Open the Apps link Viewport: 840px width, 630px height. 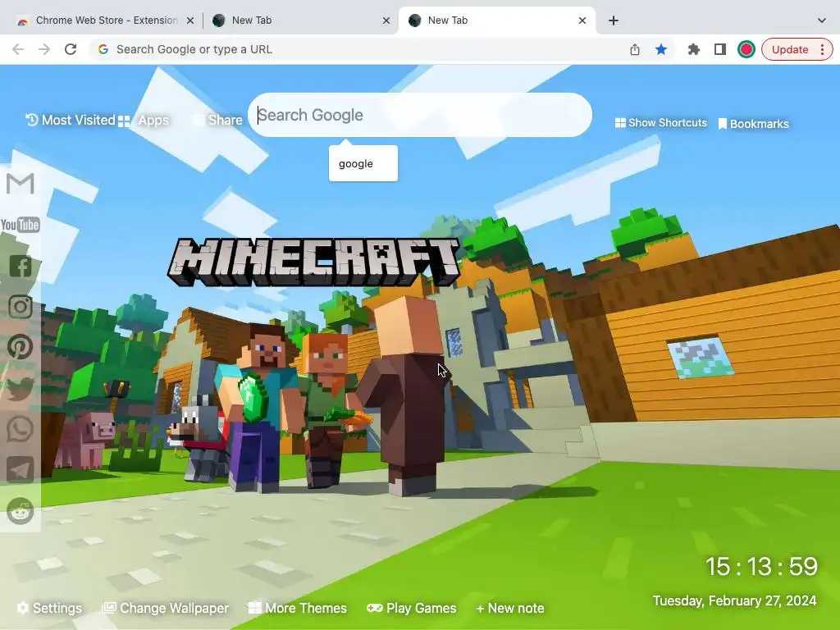tap(144, 121)
